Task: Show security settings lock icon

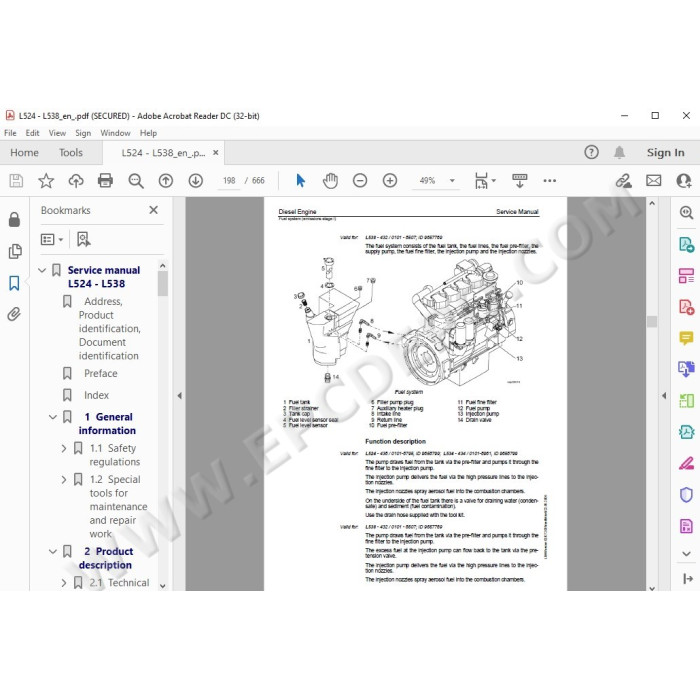Action: pos(14,219)
